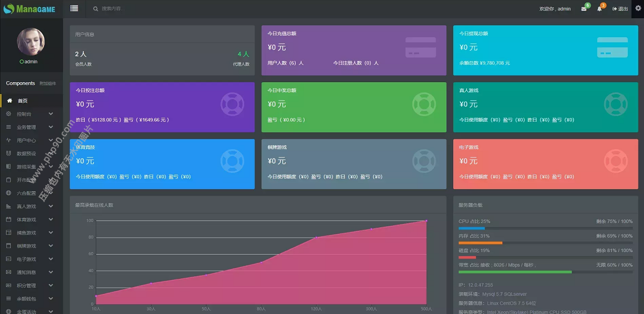Click the ManaGAME logo
This screenshot has width=644, height=314.
point(30,9)
